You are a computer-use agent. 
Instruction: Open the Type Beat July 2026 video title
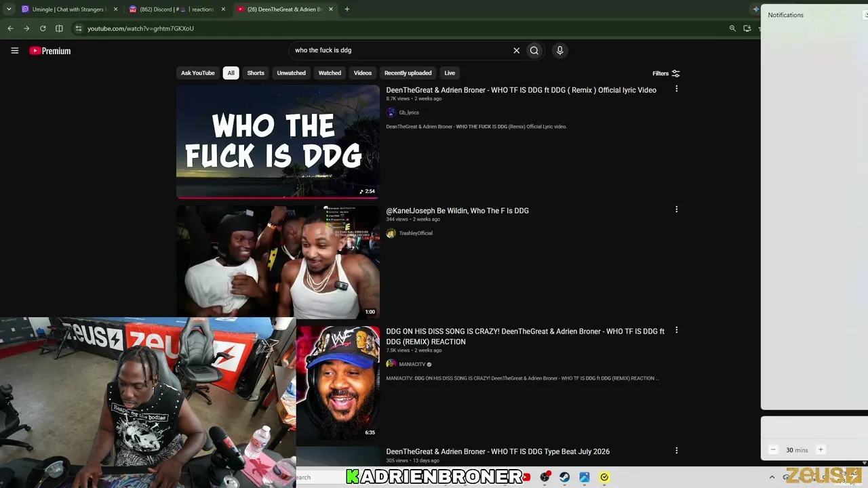[x=498, y=451]
